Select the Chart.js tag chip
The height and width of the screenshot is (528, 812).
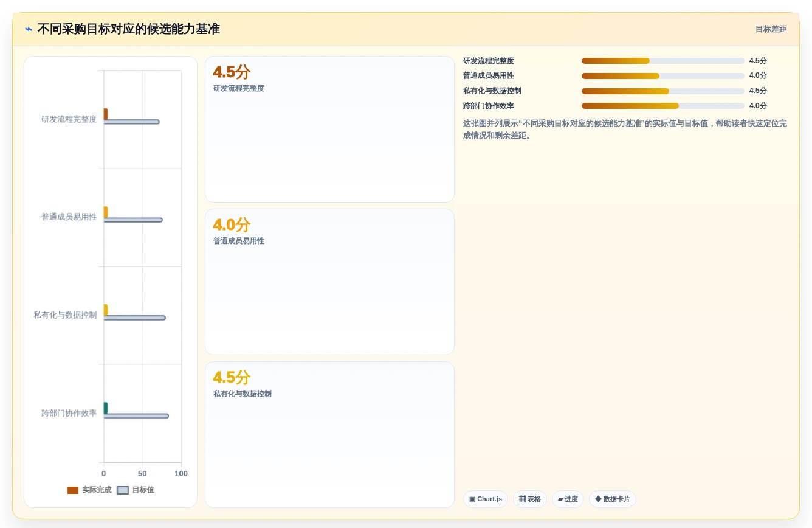[x=486, y=499]
